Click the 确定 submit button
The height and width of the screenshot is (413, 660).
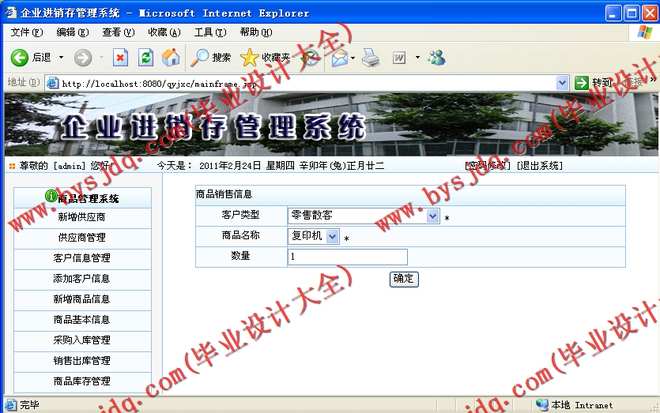point(404,279)
